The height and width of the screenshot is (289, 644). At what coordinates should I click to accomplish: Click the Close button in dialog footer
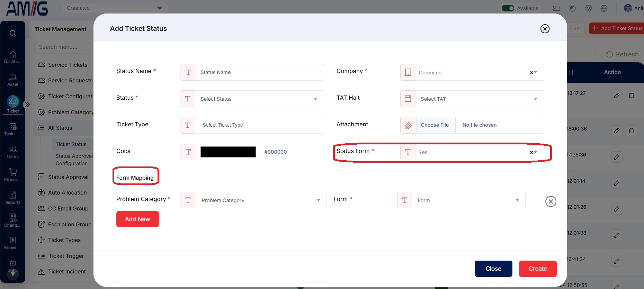pyautogui.click(x=493, y=269)
